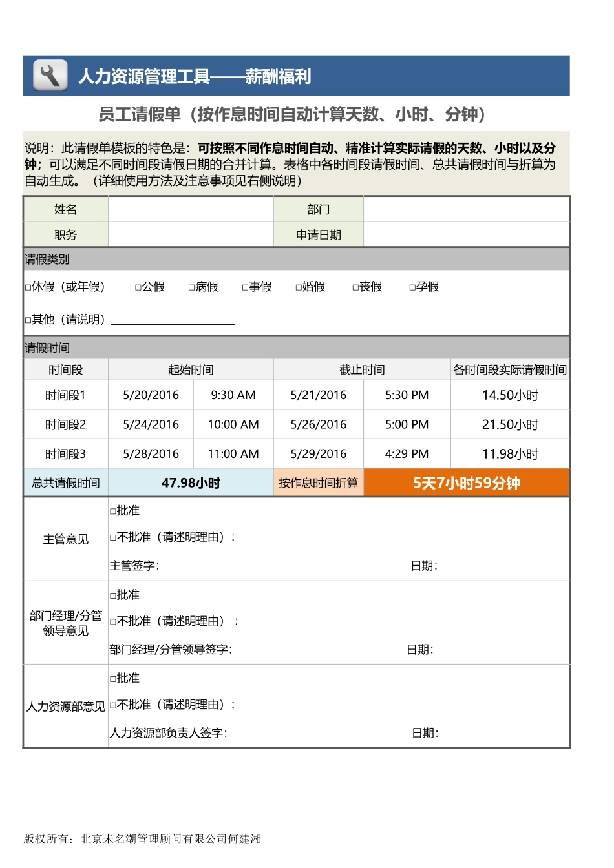This screenshot has height=868, width=614.
Task: Check 批准 under 人力资源部意见
Action: tap(114, 679)
